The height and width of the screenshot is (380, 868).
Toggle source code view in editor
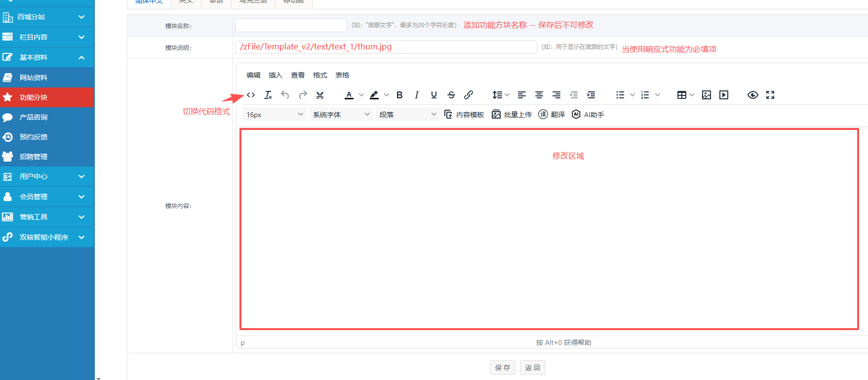click(251, 95)
